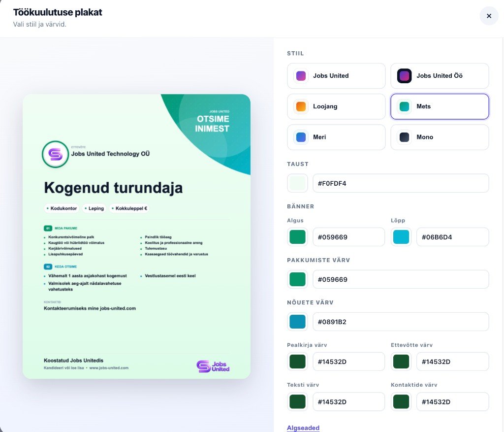Click the company logo on the poster
The height and width of the screenshot is (432, 504).
click(x=55, y=154)
